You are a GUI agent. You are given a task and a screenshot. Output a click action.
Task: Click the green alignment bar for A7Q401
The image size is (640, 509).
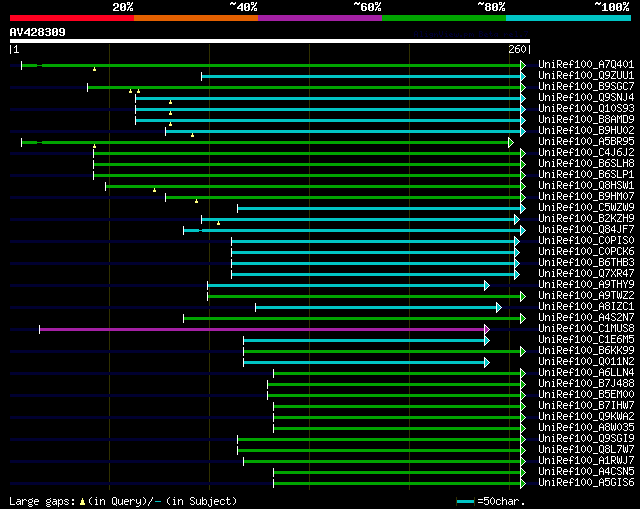pyautogui.click(x=271, y=65)
